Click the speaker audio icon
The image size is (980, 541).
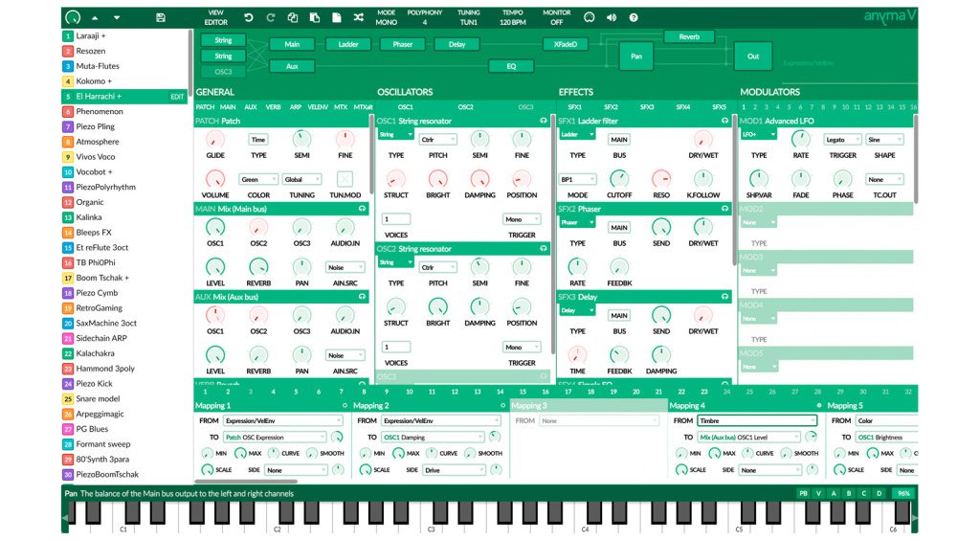[x=612, y=17]
